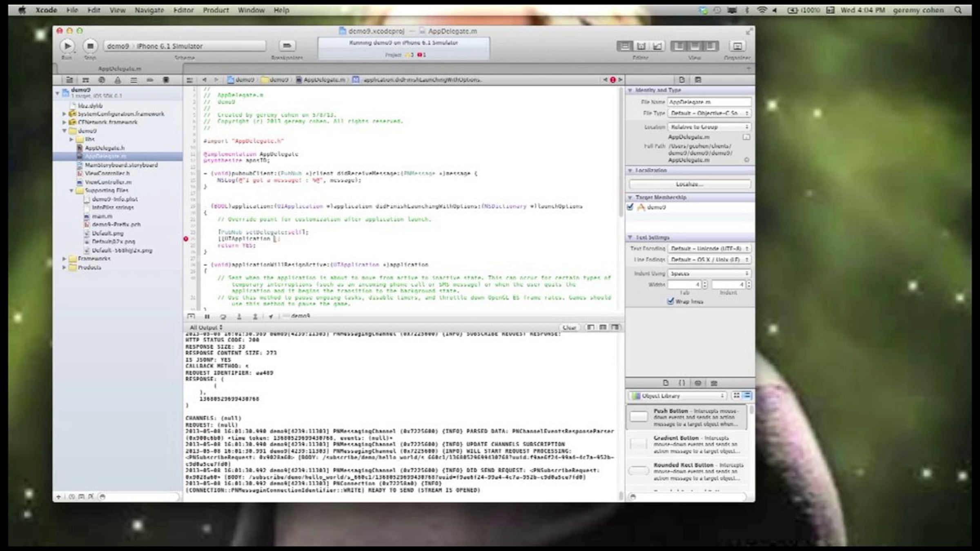The height and width of the screenshot is (551, 980).
Task: Show the Project navigator
Action: click(69, 80)
